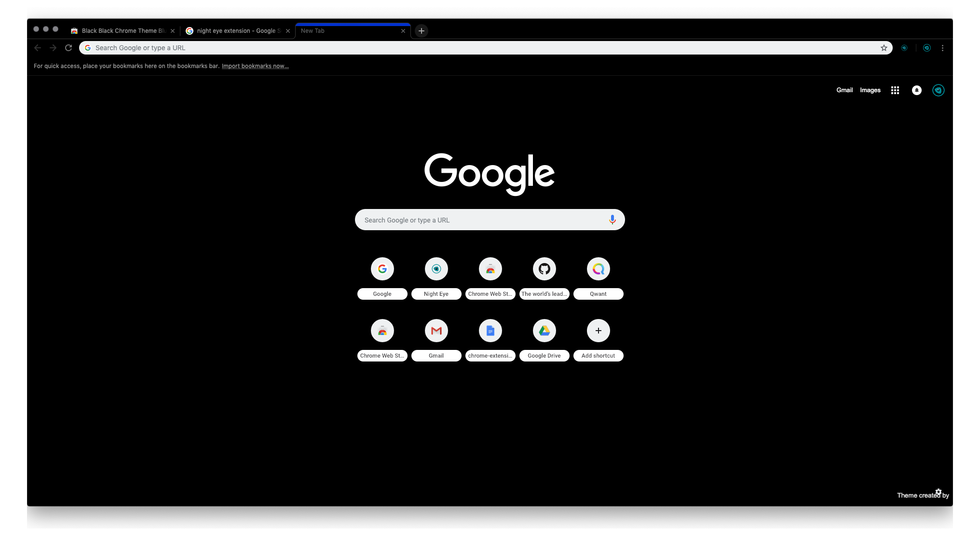
Task: Switch to the Images tab
Action: (870, 90)
